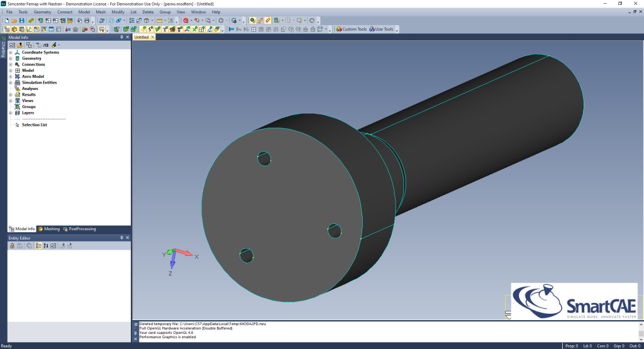Click the Open folder toolbar icon
644x349 pixels.
pos(14,21)
